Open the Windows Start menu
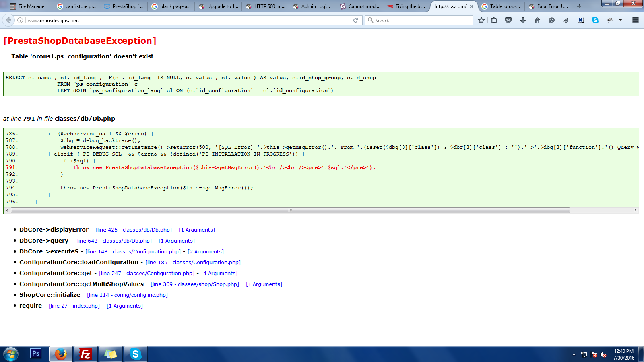Image resolution: width=644 pixels, height=362 pixels. click(x=11, y=354)
